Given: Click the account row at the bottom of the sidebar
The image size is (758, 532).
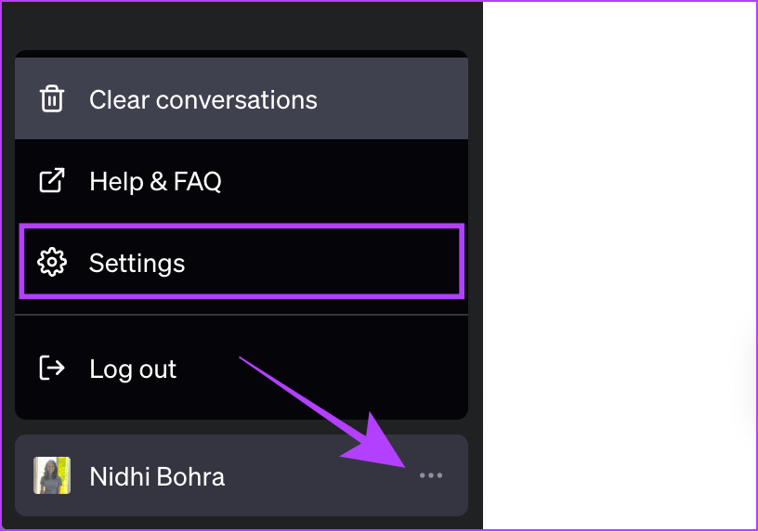Looking at the screenshot, I should [x=242, y=475].
